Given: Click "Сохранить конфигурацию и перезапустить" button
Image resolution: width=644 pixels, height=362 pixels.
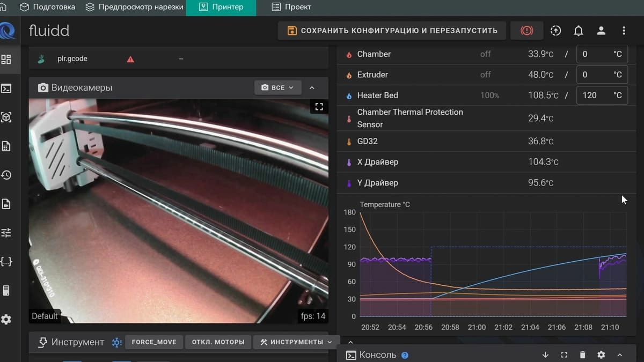Looking at the screenshot, I should tap(392, 31).
